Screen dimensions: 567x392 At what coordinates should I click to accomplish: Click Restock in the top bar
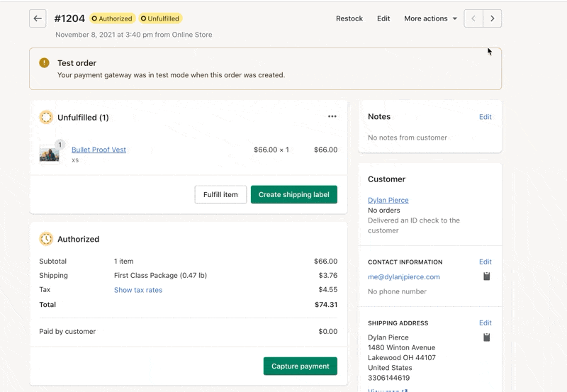coord(349,18)
